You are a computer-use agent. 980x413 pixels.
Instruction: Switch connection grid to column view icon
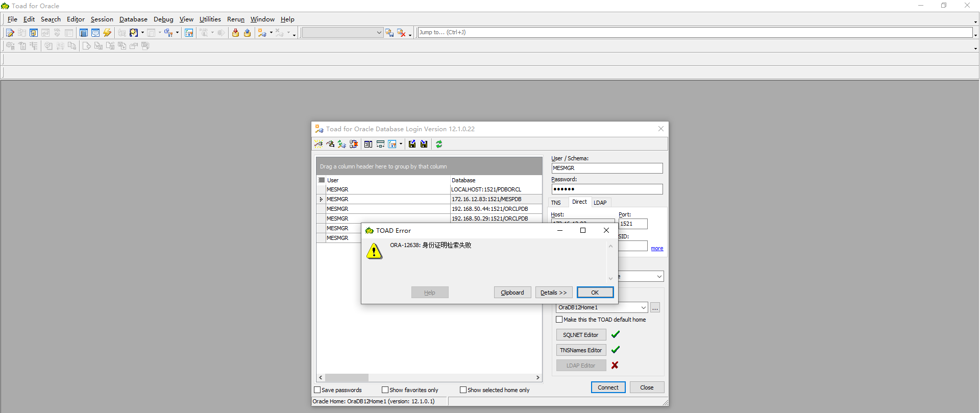(x=368, y=144)
